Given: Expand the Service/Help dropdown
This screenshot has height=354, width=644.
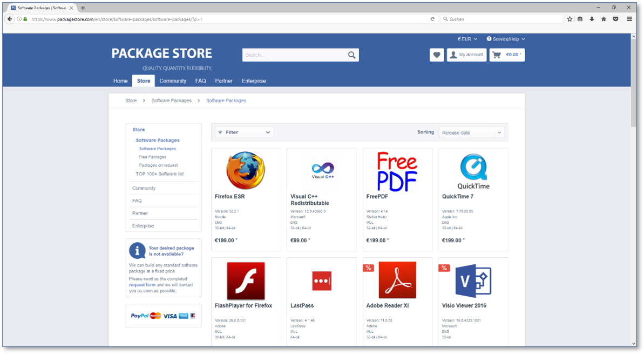Looking at the screenshot, I should (x=506, y=39).
